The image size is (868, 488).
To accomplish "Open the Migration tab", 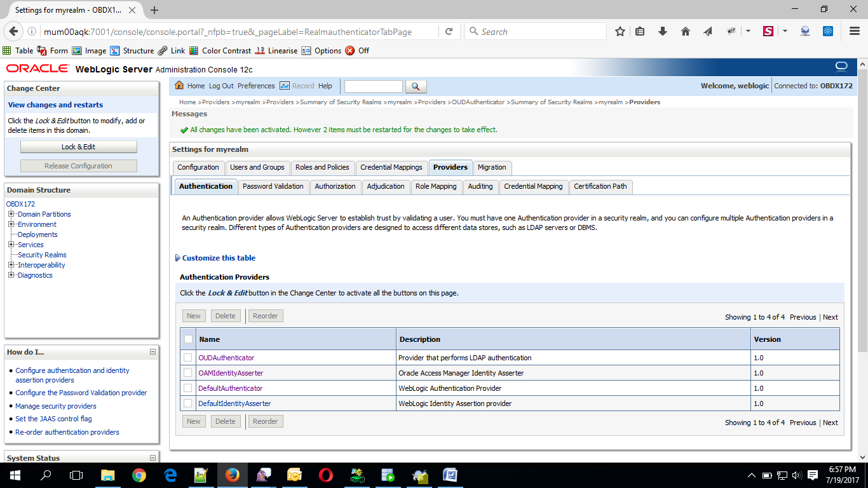I will pos(492,167).
